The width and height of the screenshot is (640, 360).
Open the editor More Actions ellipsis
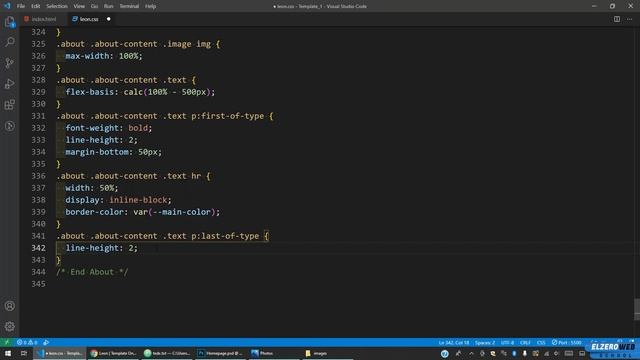tap(629, 19)
